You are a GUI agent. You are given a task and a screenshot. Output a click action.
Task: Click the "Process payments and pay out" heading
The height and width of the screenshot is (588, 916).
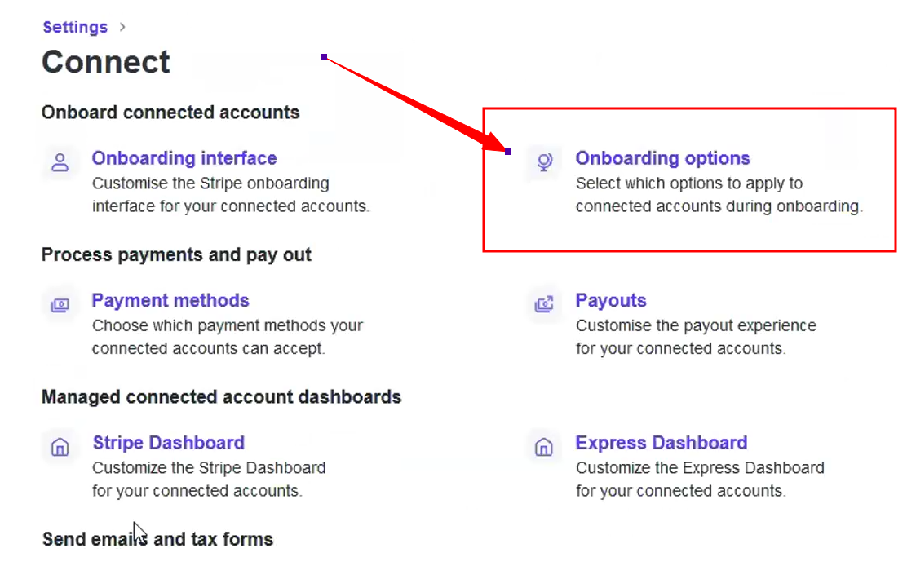click(176, 254)
